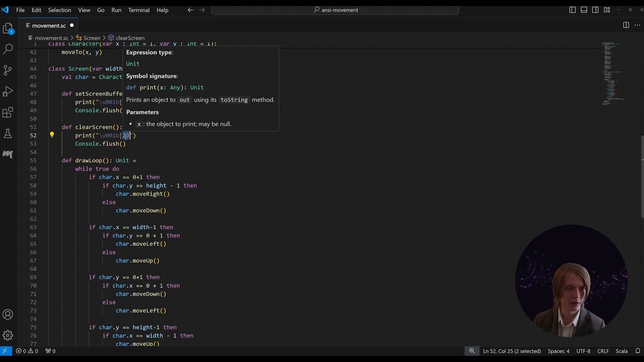Click the zoom magnifier status icon
This screenshot has width=644, height=362.
472,351
